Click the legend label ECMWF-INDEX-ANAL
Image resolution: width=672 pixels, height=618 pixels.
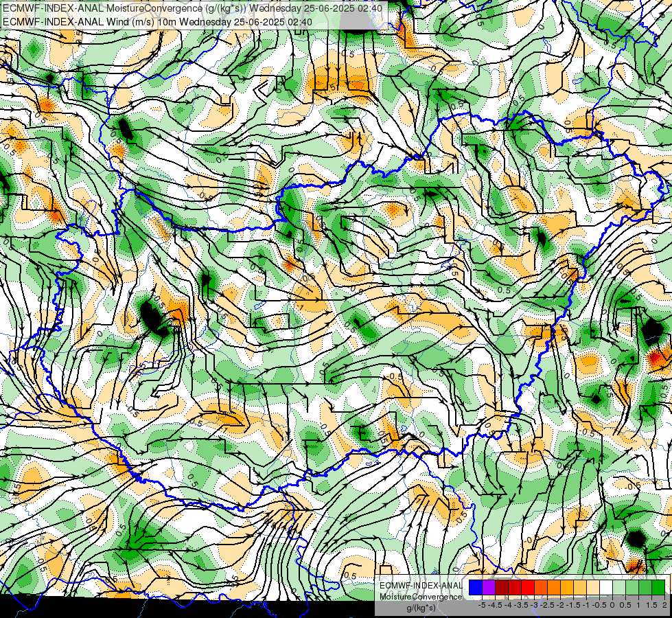coord(421,586)
